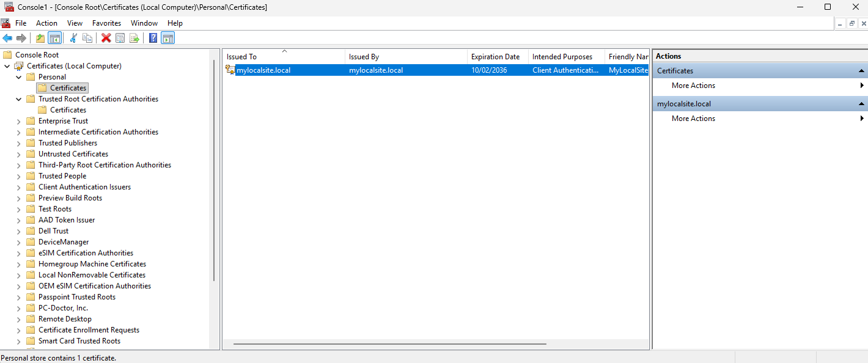Collapse the Certificates actions section arrow
868x363 pixels.
[x=861, y=71]
